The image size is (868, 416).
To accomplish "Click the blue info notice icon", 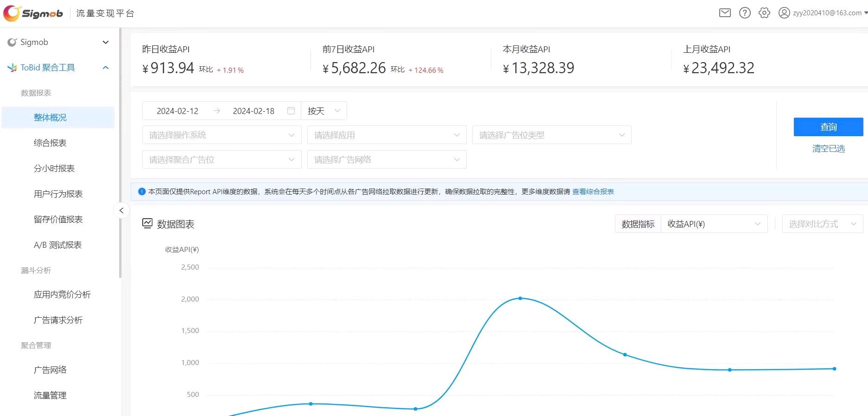I will [142, 192].
